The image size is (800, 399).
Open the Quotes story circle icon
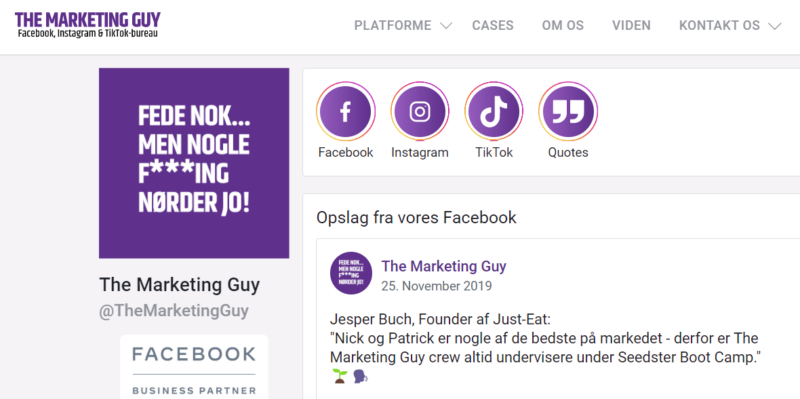coord(568,111)
